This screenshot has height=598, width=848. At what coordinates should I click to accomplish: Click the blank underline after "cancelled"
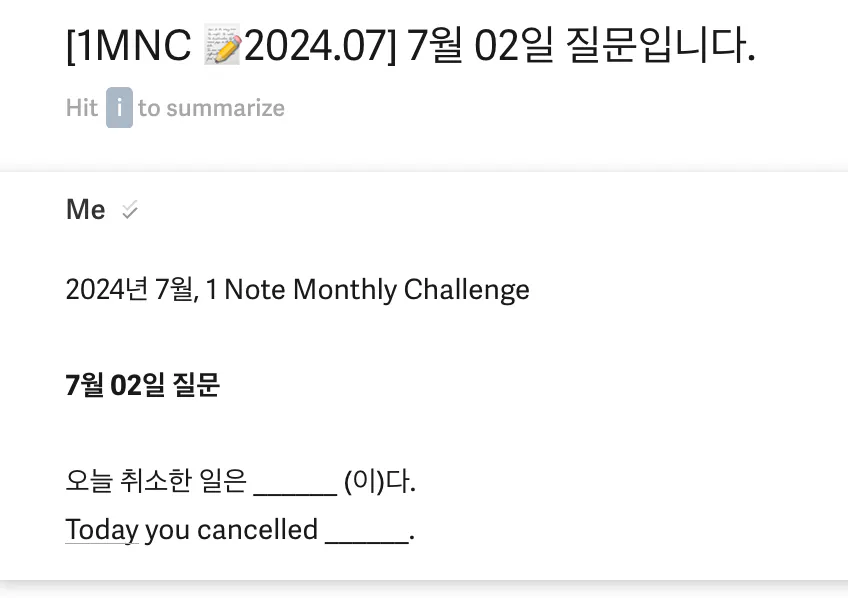(x=367, y=541)
